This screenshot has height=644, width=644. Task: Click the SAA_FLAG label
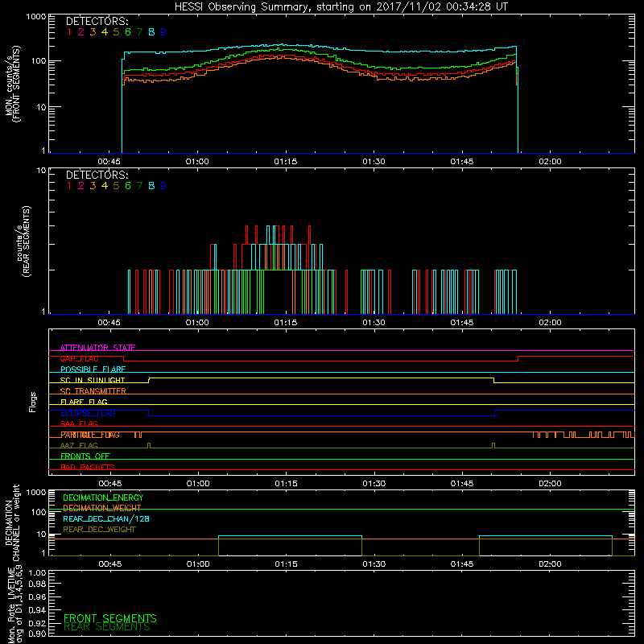[x=79, y=424]
